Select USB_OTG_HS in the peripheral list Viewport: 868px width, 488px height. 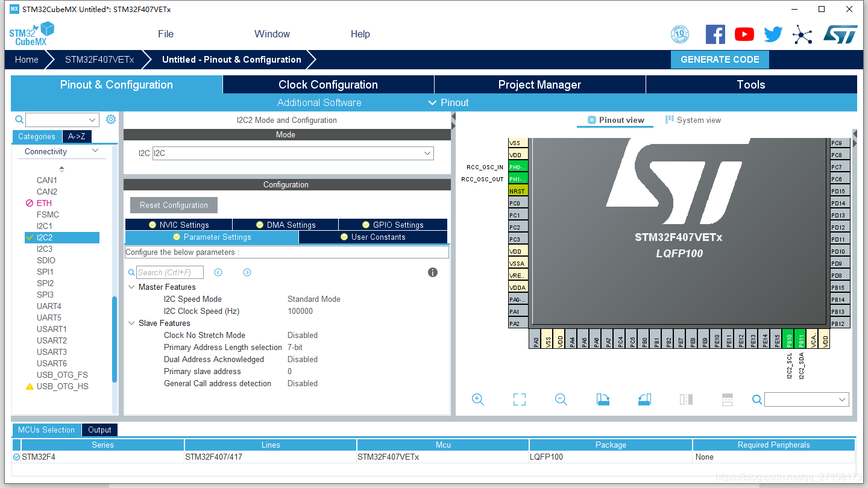pyautogui.click(x=63, y=386)
